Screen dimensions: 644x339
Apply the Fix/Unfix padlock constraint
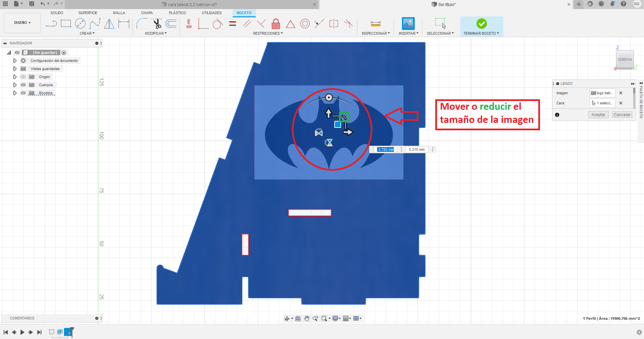point(276,24)
